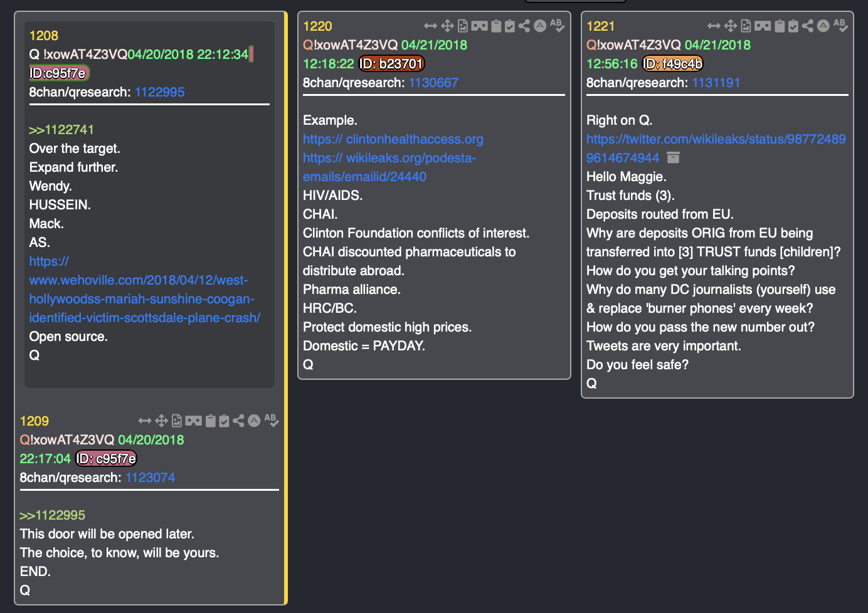
Task: Click the four-way move icon on post 1209
Action: pos(161,421)
